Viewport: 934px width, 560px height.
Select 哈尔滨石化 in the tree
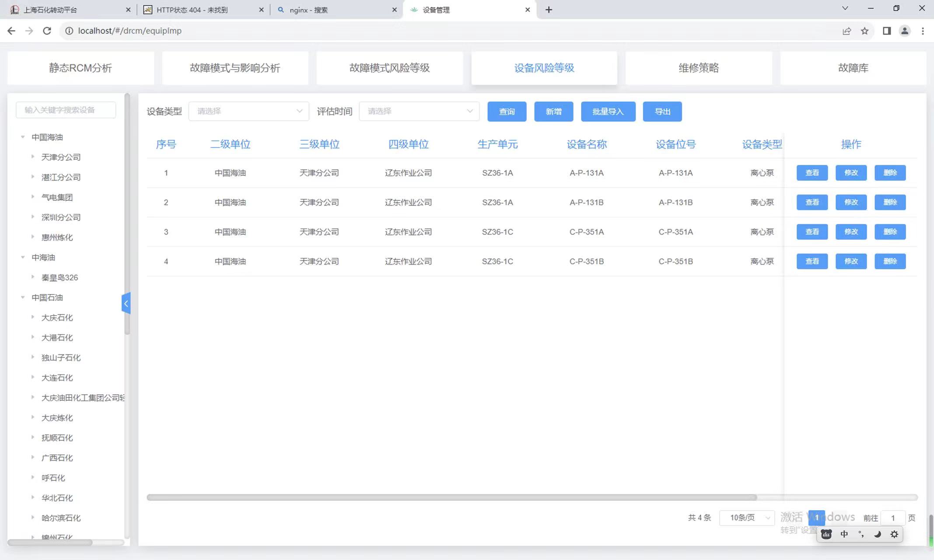[61, 518]
